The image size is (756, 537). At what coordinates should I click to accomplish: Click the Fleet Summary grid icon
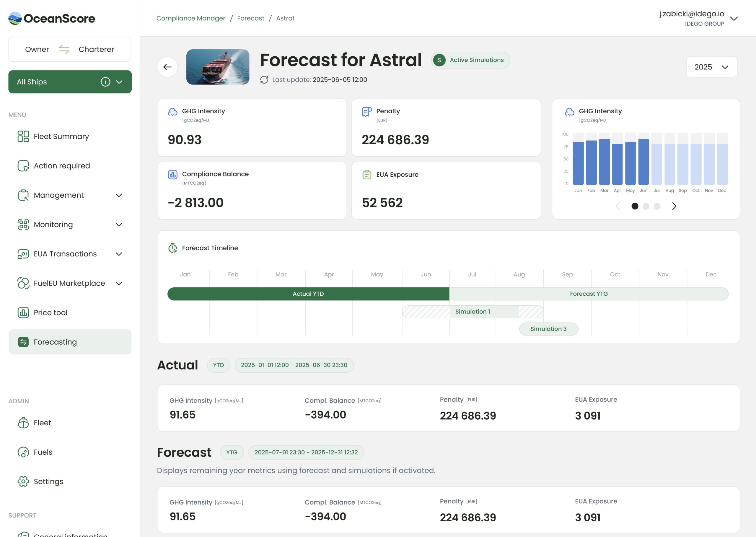[x=23, y=136]
